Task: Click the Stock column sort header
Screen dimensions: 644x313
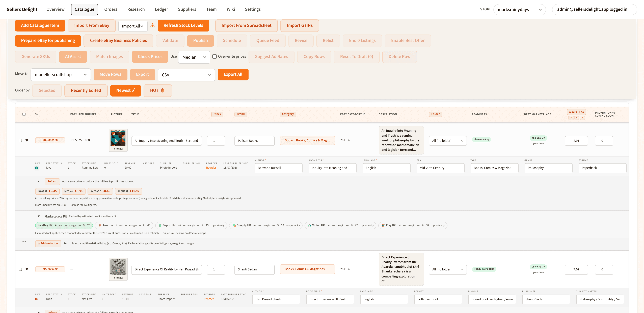Action: pos(217,114)
